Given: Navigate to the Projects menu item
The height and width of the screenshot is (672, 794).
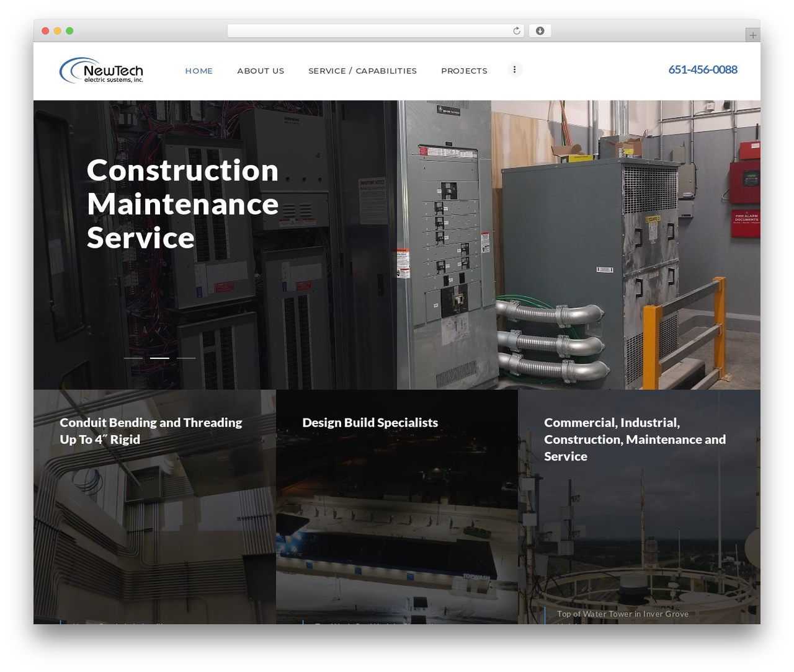Looking at the screenshot, I should 465,71.
